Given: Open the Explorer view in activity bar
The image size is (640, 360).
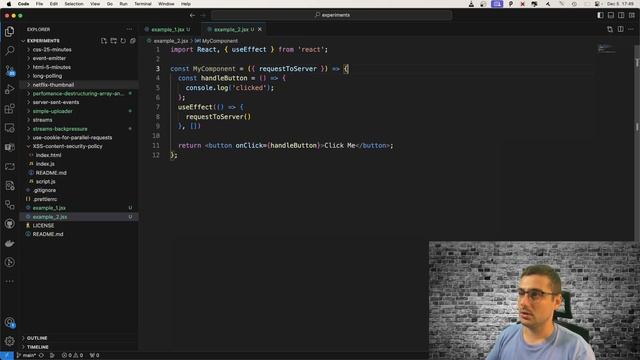Looking at the screenshot, I should pos(9,31).
